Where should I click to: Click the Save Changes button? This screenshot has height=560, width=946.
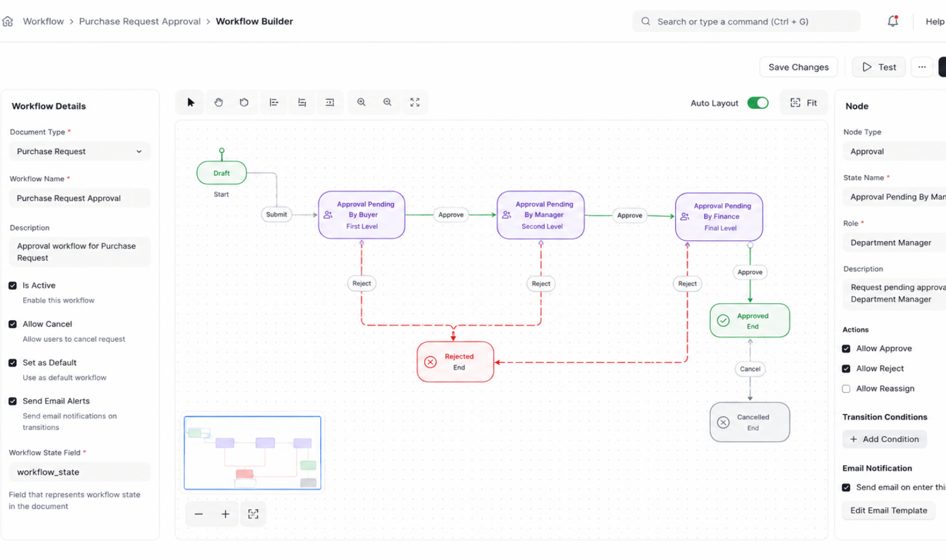pos(798,67)
